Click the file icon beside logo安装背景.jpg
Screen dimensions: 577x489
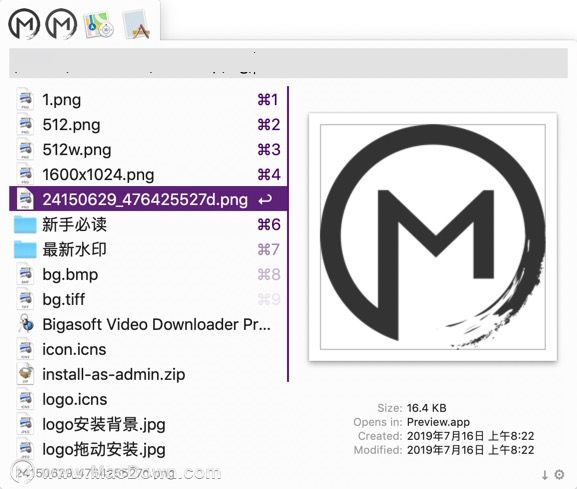click(25, 424)
